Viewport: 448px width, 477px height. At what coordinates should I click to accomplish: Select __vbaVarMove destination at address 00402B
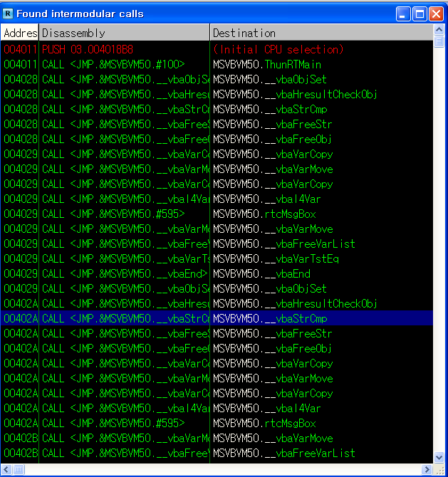(273, 438)
